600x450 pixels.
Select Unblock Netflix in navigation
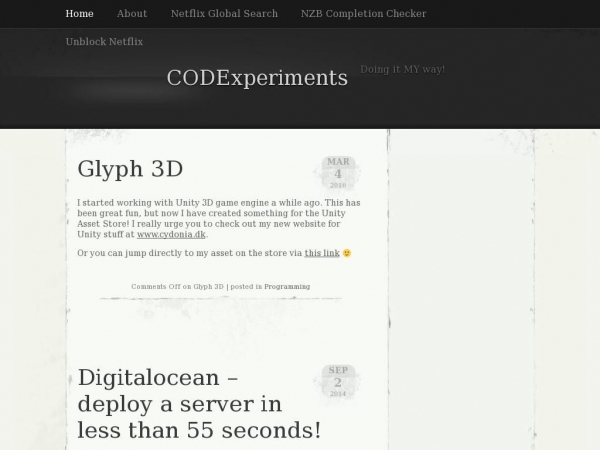click(104, 41)
